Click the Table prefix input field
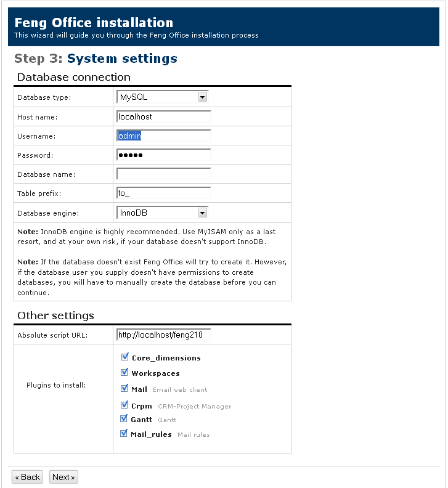 coord(163,193)
